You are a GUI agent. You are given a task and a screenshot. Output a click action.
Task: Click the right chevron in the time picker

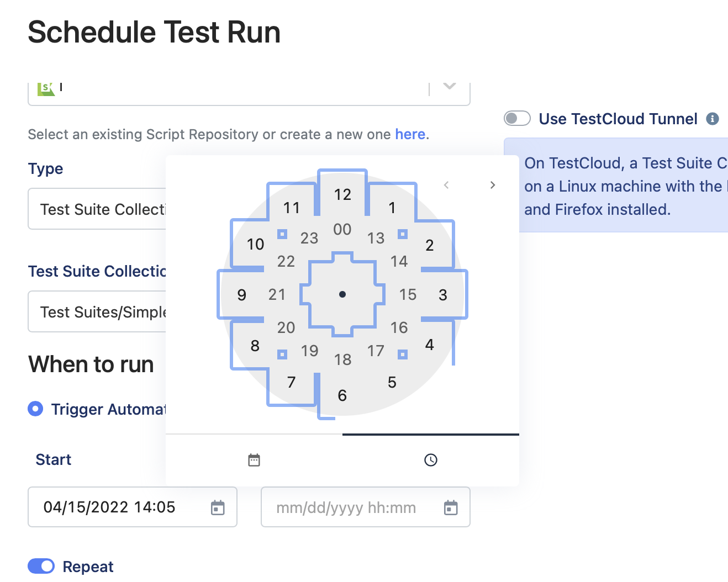point(492,185)
